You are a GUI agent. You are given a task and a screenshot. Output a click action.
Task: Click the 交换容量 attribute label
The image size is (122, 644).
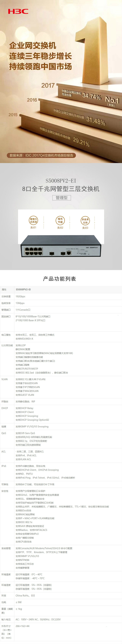click(6, 297)
